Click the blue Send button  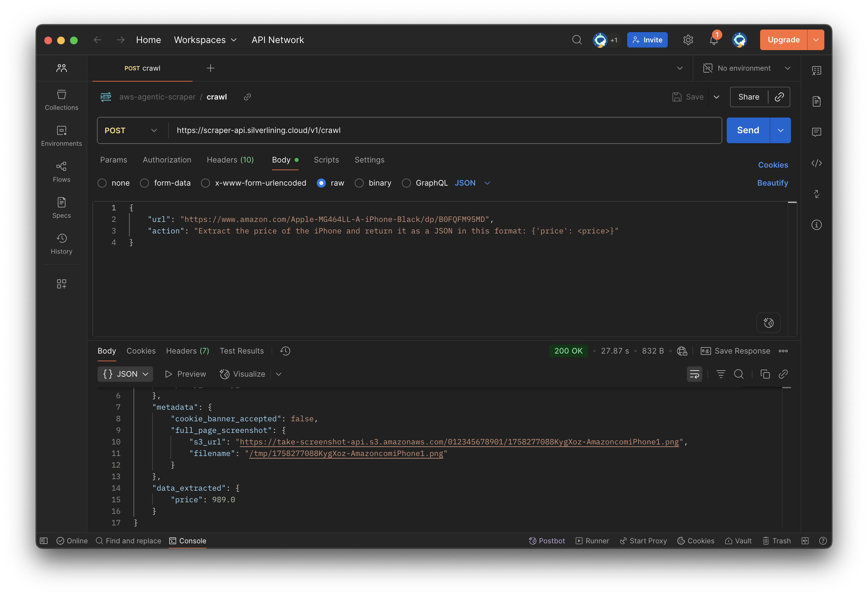click(748, 130)
